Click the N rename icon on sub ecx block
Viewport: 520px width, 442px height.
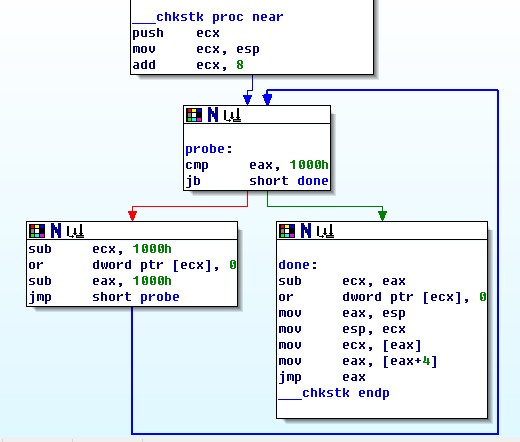(56, 231)
